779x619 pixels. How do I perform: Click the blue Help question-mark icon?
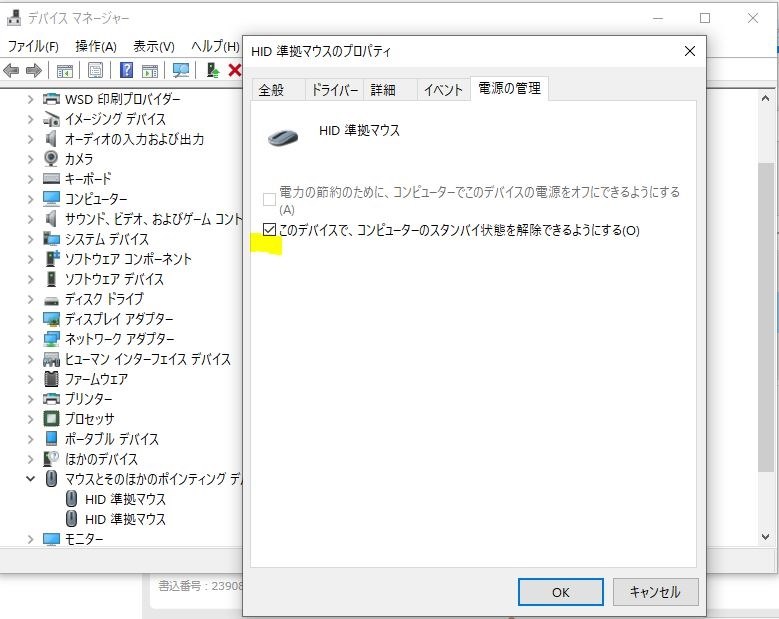(x=126, y=70)
